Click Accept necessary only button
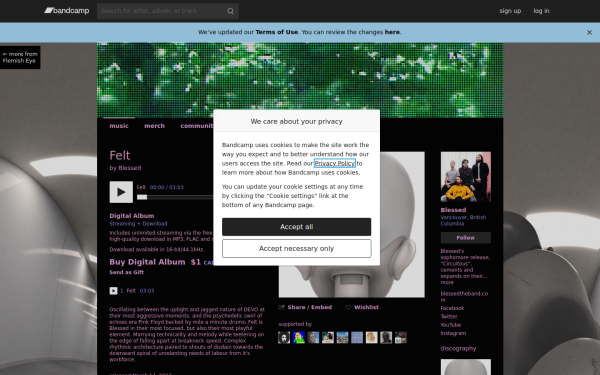This screenshot has height=375, width=600. pyautogui.click(x=297, y=249)
